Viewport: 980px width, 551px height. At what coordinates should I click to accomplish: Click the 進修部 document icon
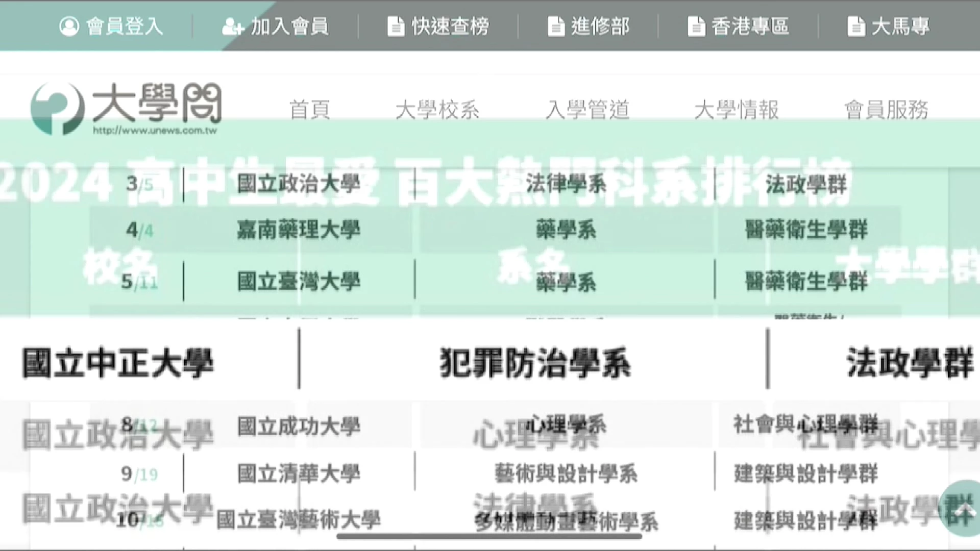pyautogui.click(x=555, y=27)
